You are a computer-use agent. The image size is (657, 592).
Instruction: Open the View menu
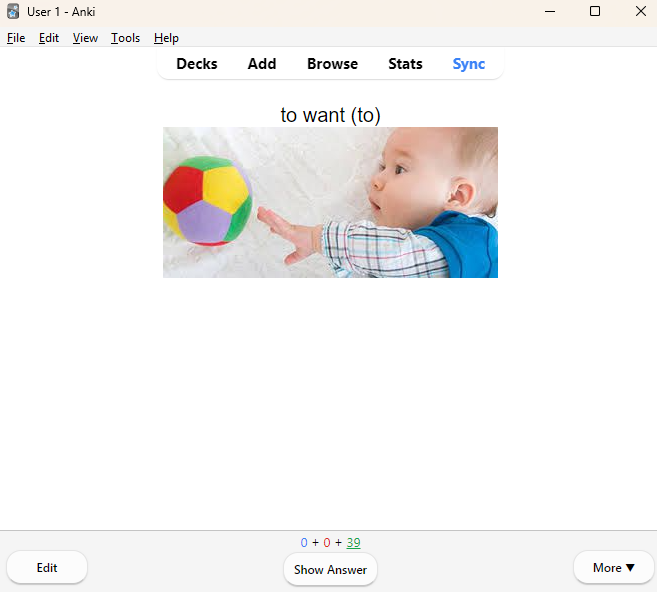[x=85, y=38]
